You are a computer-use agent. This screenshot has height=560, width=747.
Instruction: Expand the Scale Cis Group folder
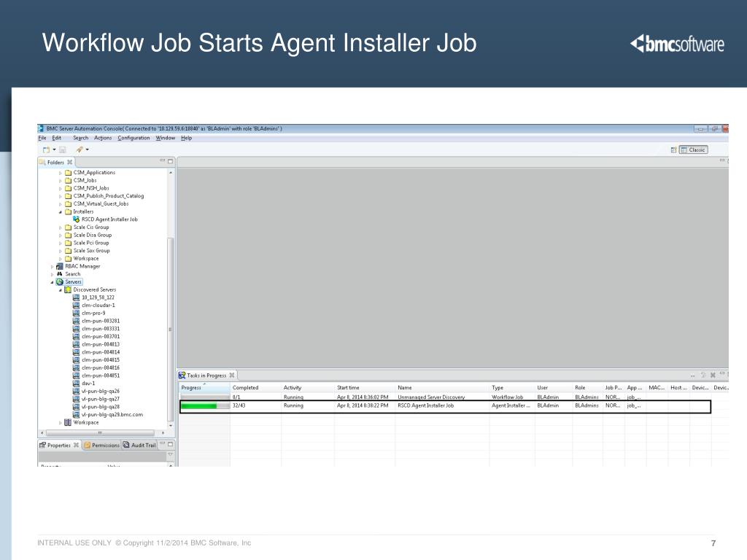pos(60,227)
